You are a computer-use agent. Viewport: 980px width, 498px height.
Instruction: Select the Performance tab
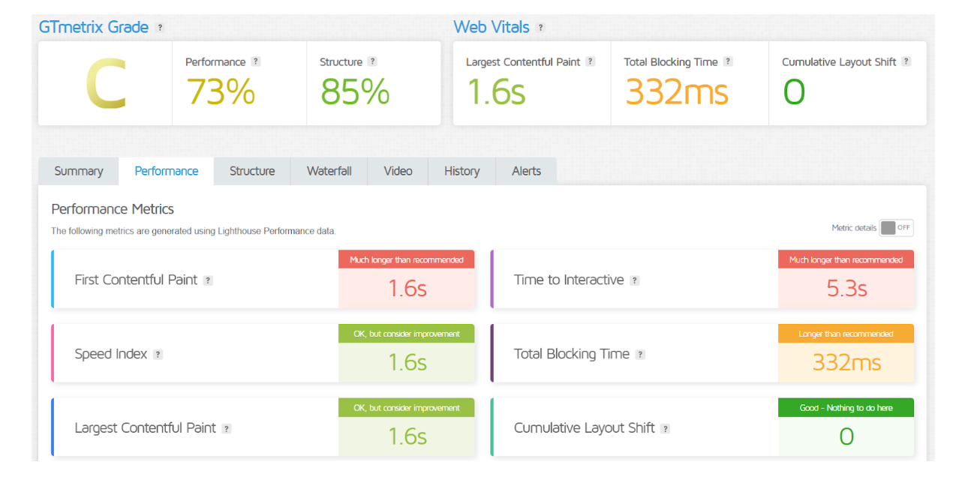(167, 171)
